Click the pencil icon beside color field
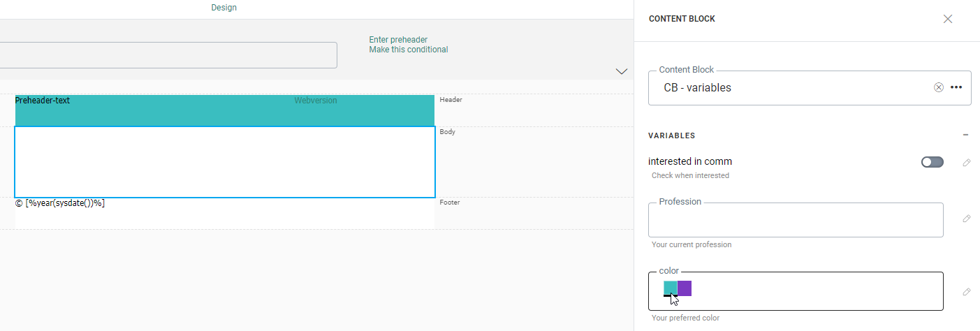 coord(967,292)
